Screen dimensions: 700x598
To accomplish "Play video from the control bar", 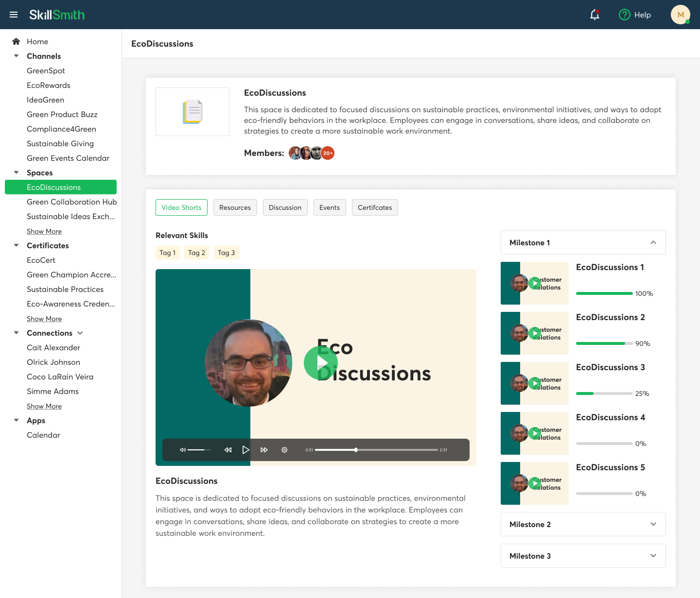I will pyautogui.click(x=246, y=450).
